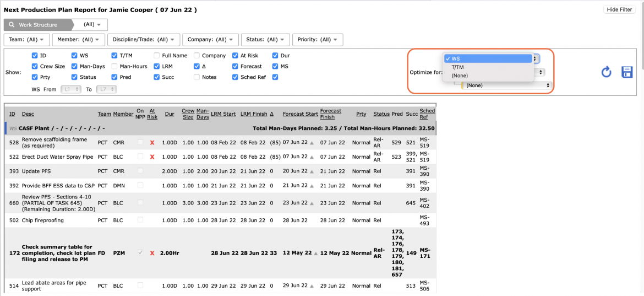Click the red At Risk X for task 172
Screen dimensions: 644x296
tap(152, 253)
